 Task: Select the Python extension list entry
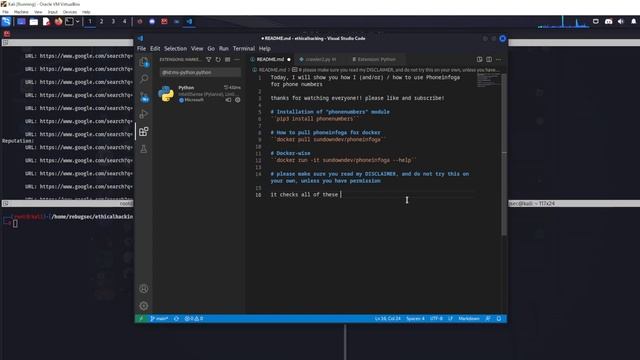pos(200,93)
